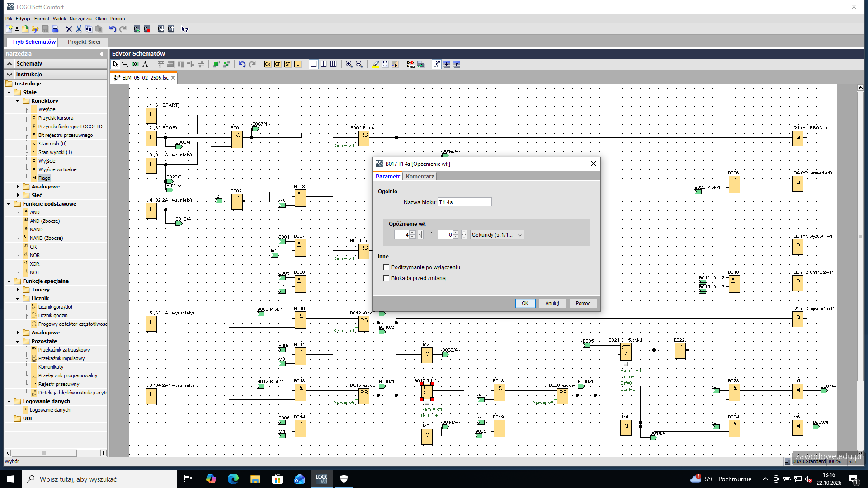This screenshot has height=488, width=868.
Task: Collapse the Narzędzia panel with arrow
Action: pyautogui.click(x=101, y=54)
